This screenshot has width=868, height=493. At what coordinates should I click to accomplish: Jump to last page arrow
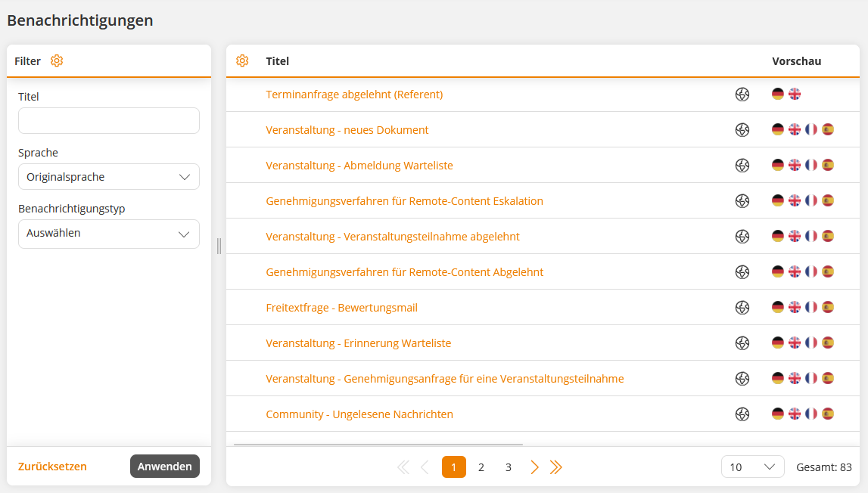[x=556, y=467]
